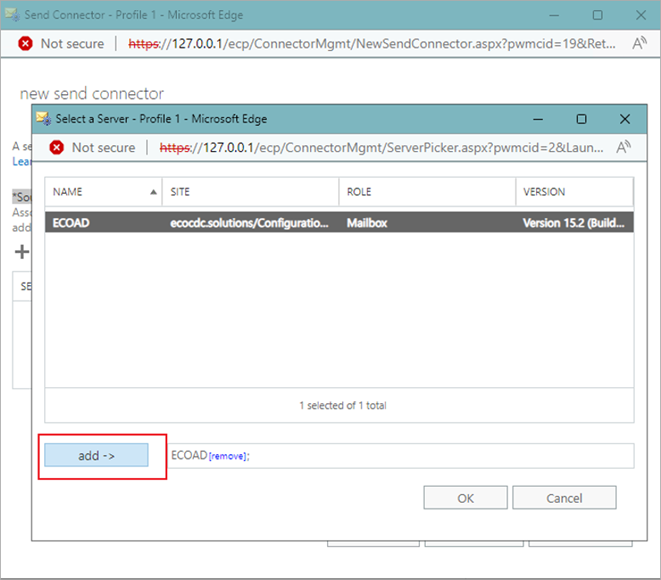Screen dimensions: 661x580
Task: Select the ECOAD server row
Action: coord(338,223)
